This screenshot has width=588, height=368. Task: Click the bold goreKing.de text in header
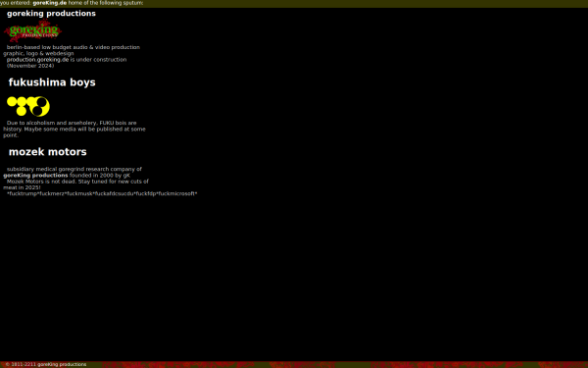(x=50, y=3)
